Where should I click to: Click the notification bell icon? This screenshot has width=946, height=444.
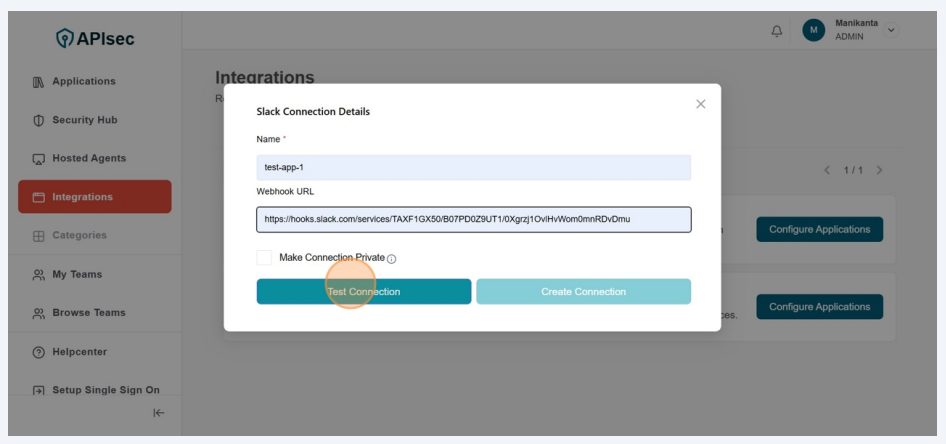pyautogui.click(x=777, y=30)
